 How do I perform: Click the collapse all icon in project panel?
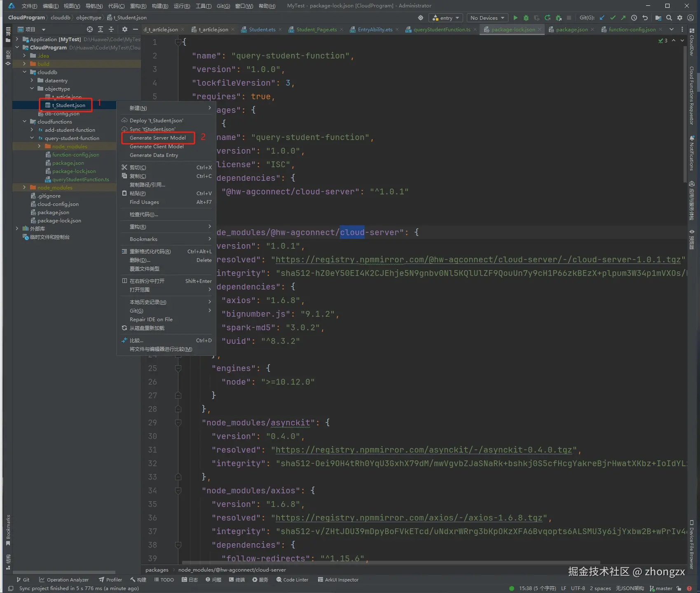click(111, 29)
